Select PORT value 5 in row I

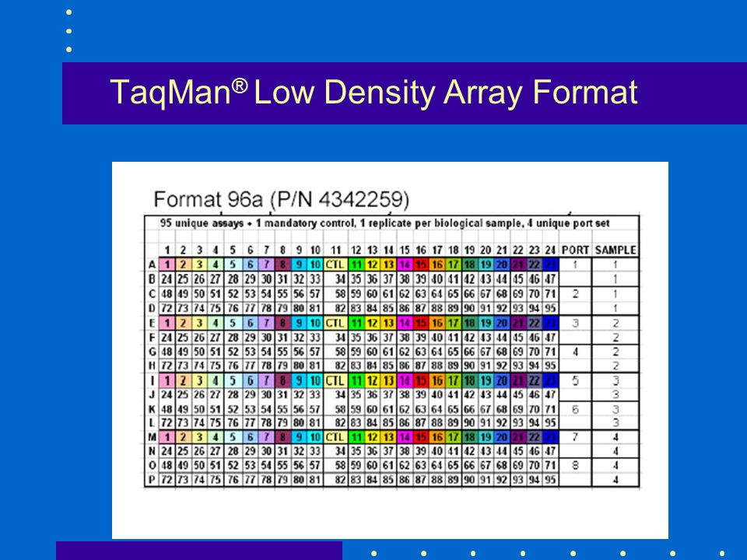(x=575, y=380)
